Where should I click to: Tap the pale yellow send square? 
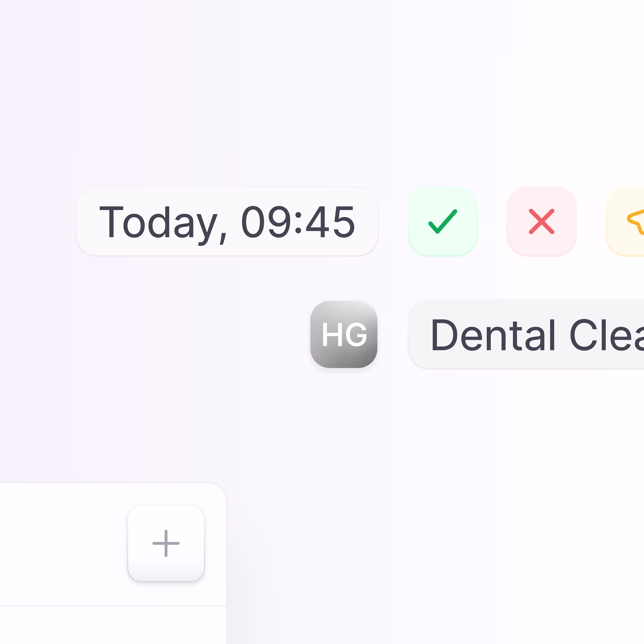(x=625, y=221)
